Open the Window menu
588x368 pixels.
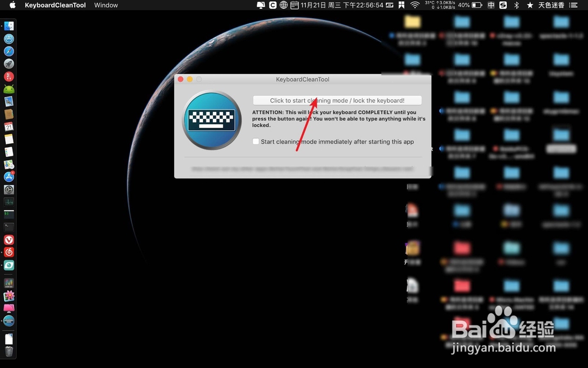point(106,5)
